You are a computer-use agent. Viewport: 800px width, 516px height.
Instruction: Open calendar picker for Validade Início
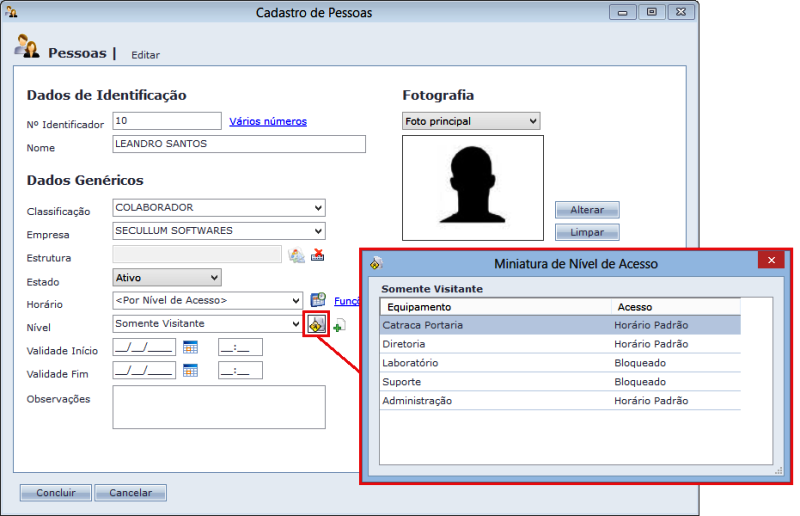pyautogui.click(x=190, y=347)
